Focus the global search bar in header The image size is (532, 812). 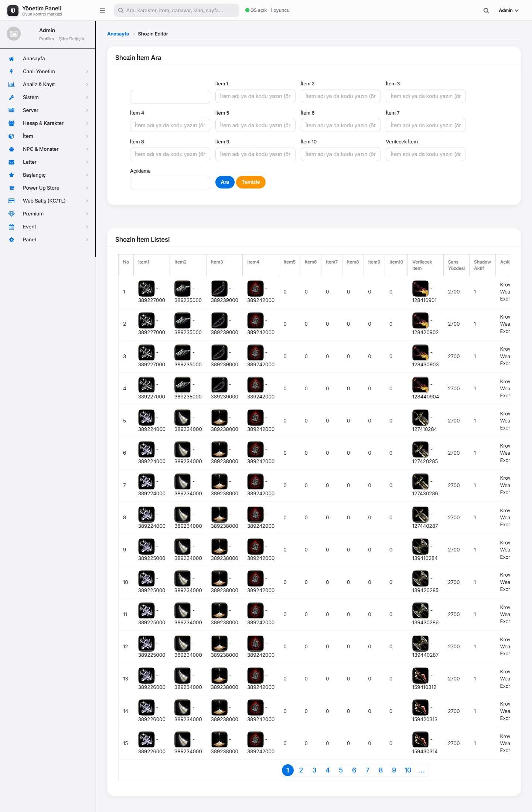click(177, 10)
